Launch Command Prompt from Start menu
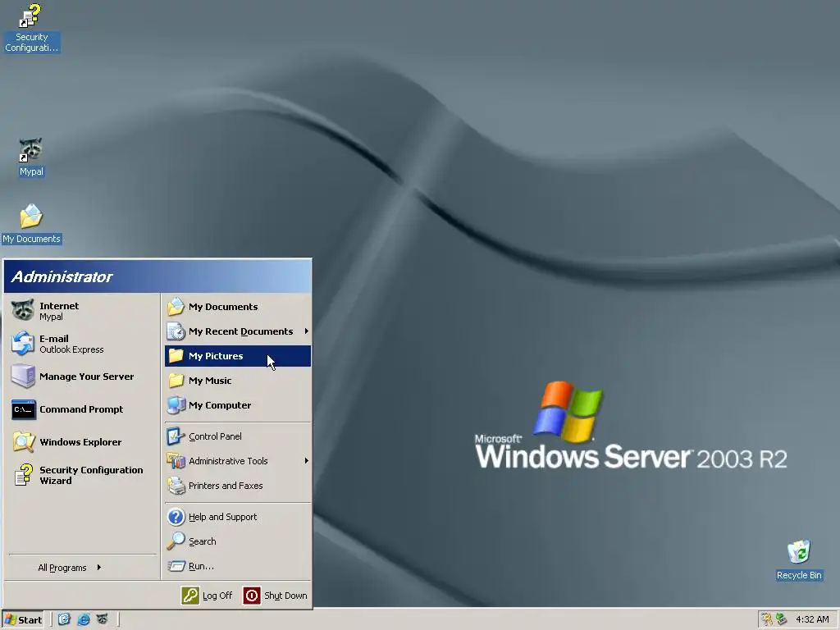The width and height of the screenshot is (840, 630). 82,409
